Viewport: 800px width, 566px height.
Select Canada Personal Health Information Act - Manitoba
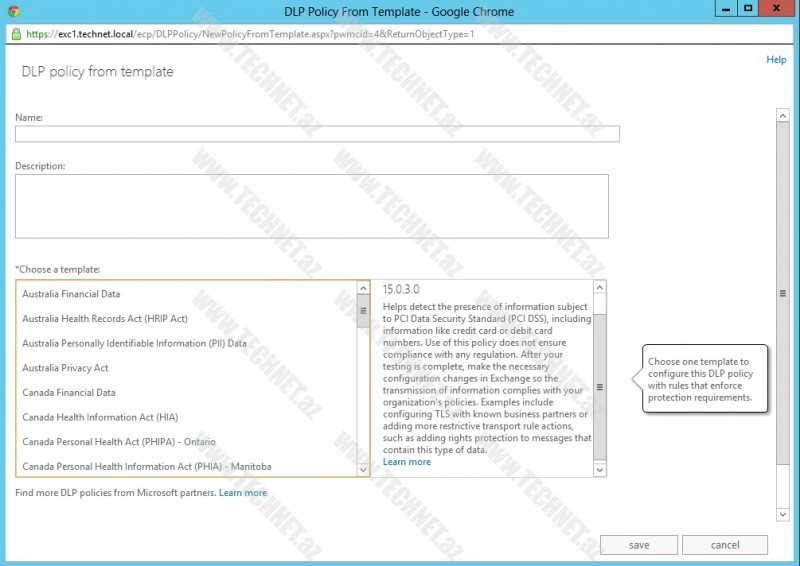[x=146, y=467]
